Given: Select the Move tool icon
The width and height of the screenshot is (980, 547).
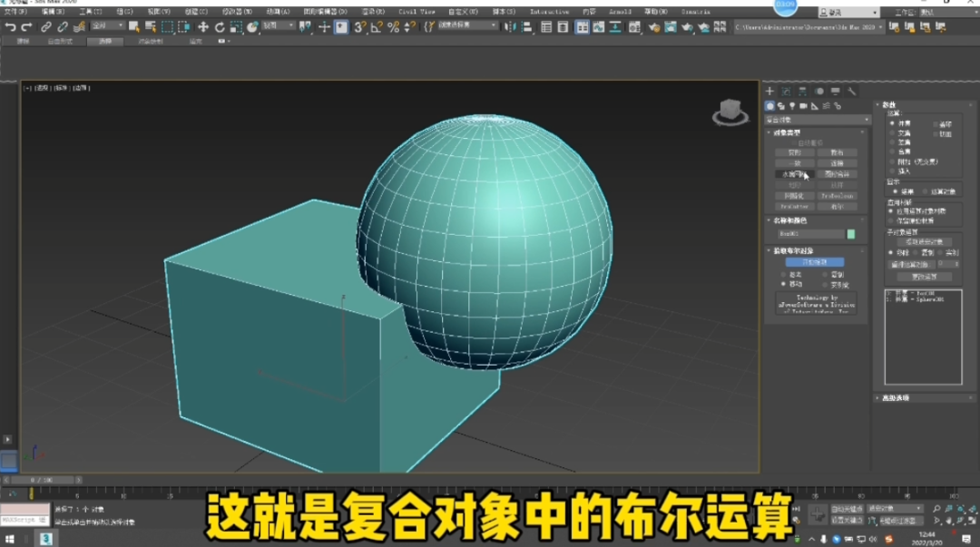Looking at the screenshot, I should click(203, 27).
